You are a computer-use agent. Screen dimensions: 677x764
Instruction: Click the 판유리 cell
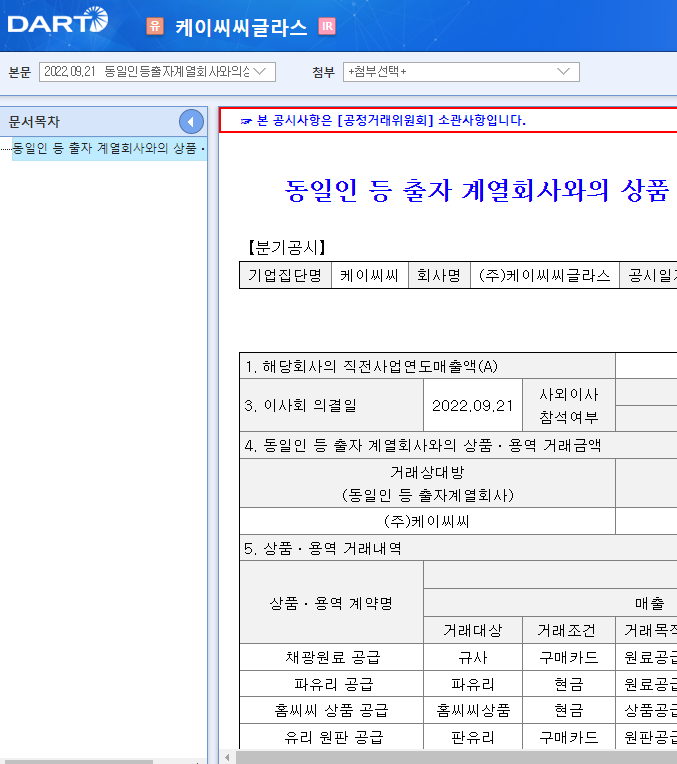[x=473, y=737]
